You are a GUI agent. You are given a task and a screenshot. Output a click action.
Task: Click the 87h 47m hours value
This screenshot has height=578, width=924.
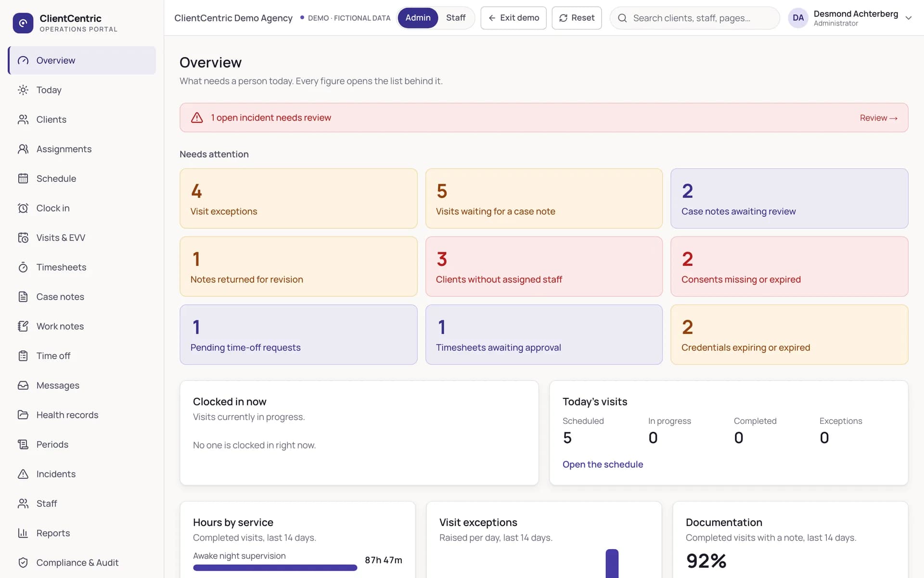383,560
